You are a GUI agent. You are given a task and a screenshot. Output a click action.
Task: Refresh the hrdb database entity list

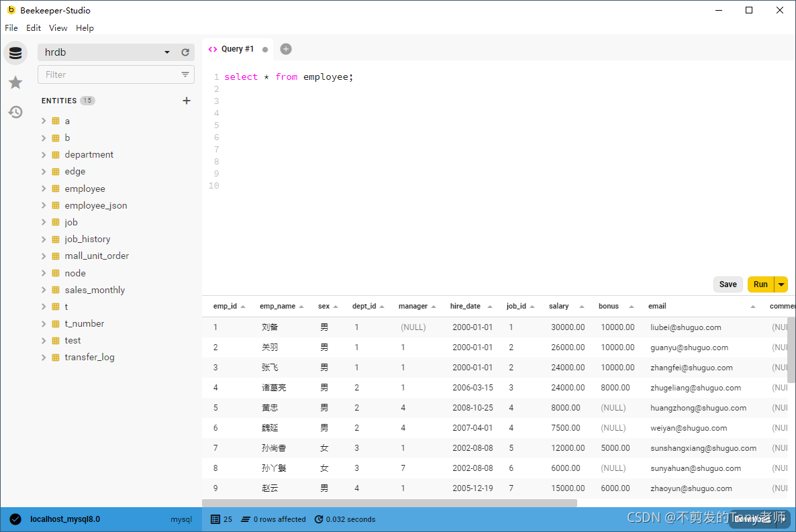185,52
